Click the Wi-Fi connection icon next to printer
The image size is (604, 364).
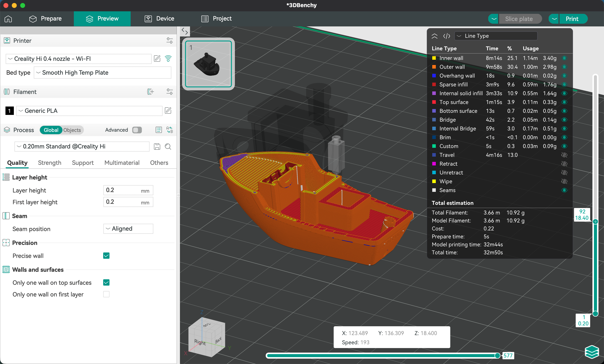tap(168, 58)
